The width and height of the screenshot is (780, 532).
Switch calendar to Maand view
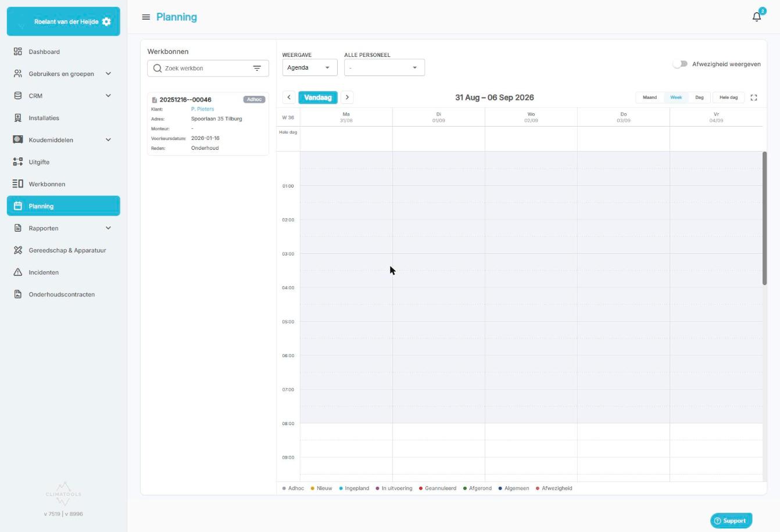(650, 98)
